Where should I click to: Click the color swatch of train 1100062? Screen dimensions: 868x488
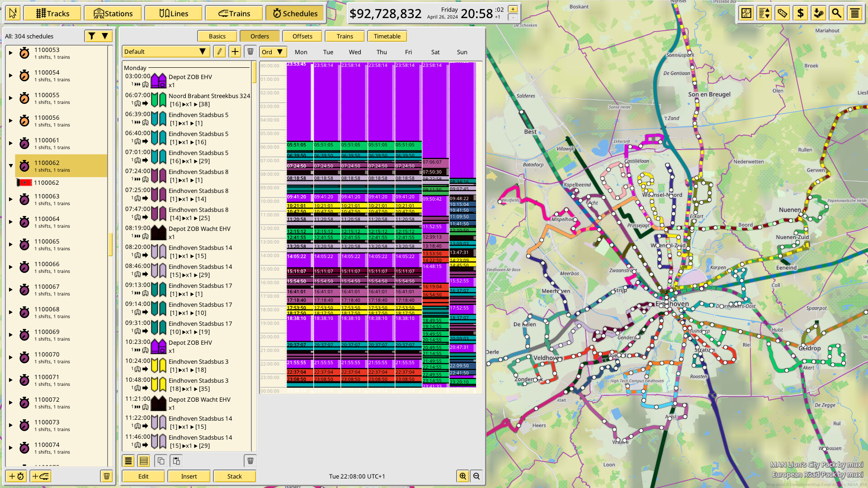[25, 183]
